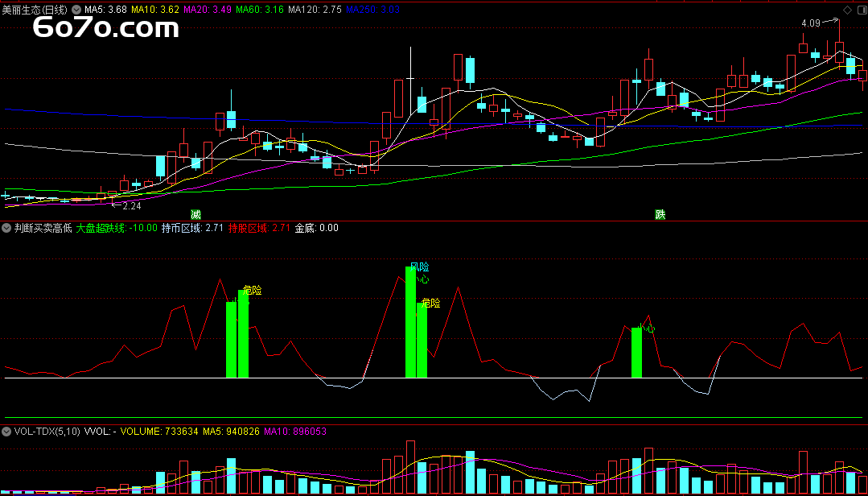868x496 pixels.
Task: Click the green 跌 marker below chart
Action: pyautogui.click(x=660, y=214)
